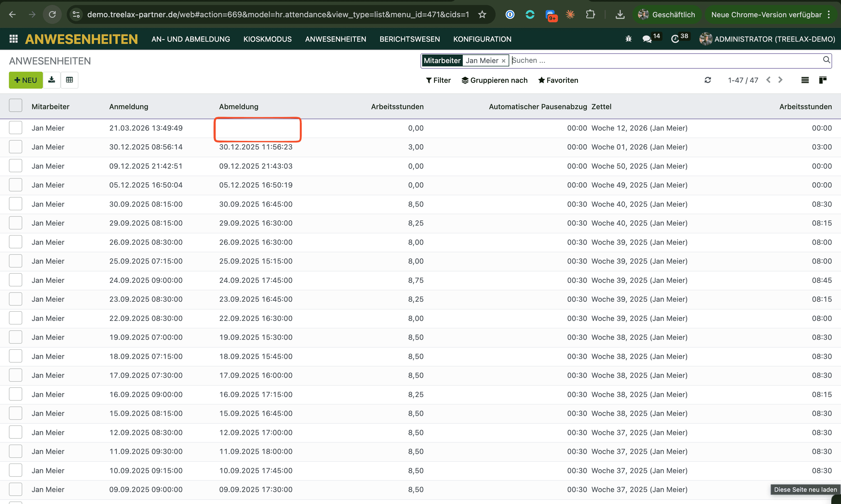This screenshot has width=841, height=504.
Task: Click the browser address bar URL
Action: 278,15
